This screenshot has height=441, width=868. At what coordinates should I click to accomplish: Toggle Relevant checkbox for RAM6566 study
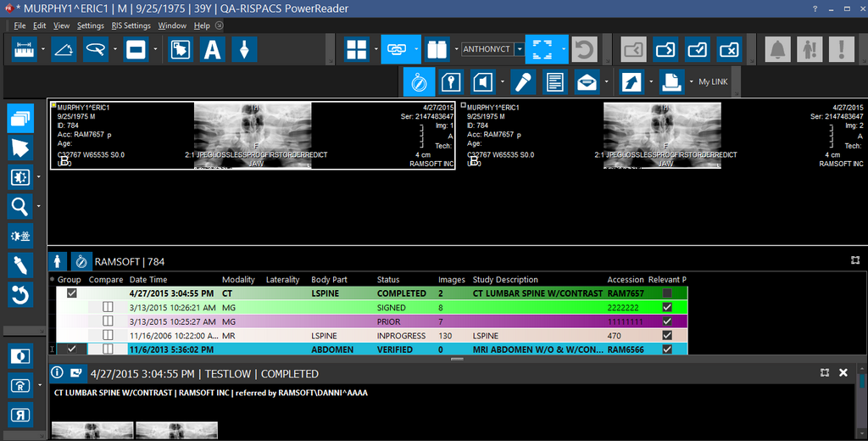(667, 349)
